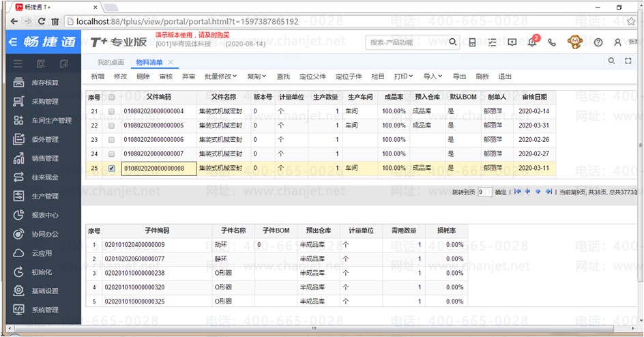Click the help question mark icon
This screenshot has width=644, height=337.
[x=598, y=42]
